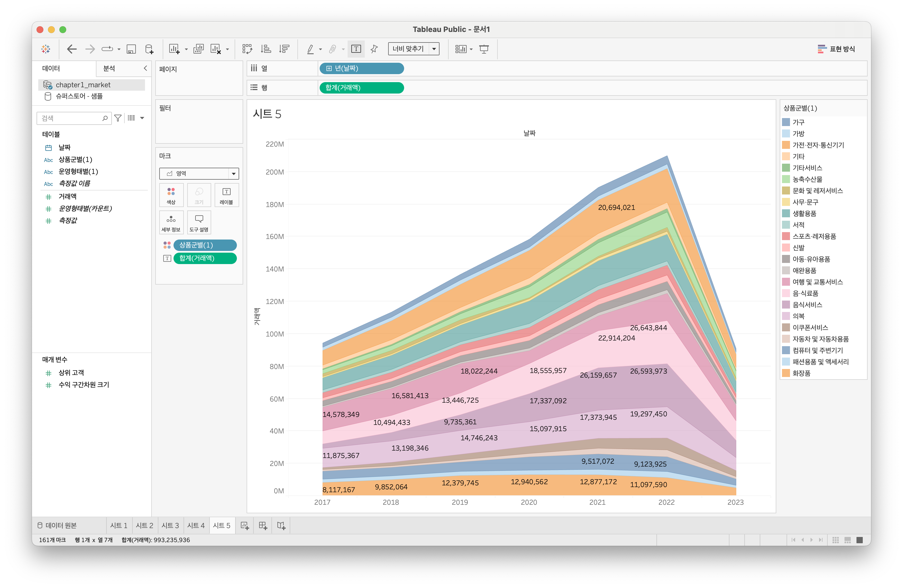Viewport: 903px width, 588px height.
Task: Click the sort ascending icon
Action: click(x=266, y=49)
